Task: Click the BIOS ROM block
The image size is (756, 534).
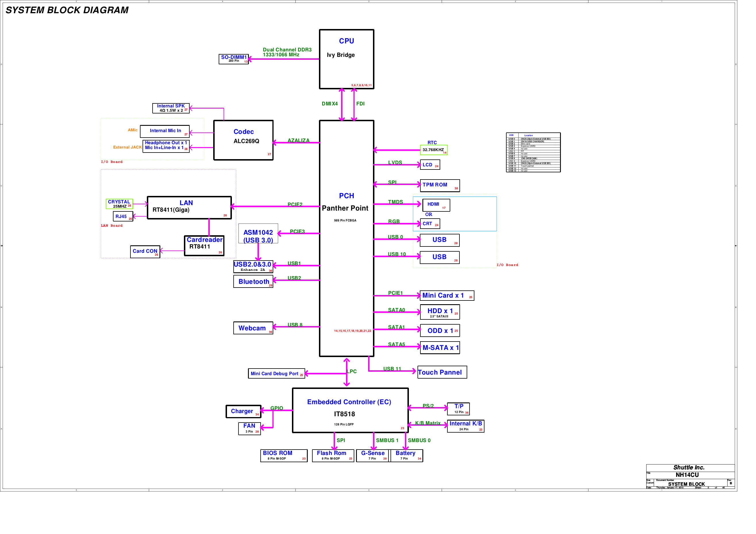Action: (x=284, y=456)
